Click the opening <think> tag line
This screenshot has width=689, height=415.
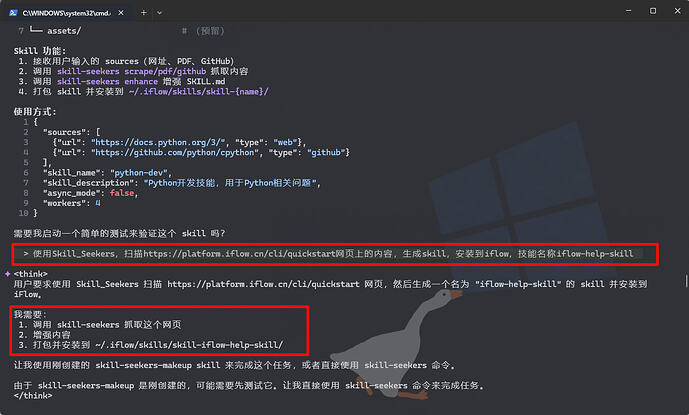(30, 274)
